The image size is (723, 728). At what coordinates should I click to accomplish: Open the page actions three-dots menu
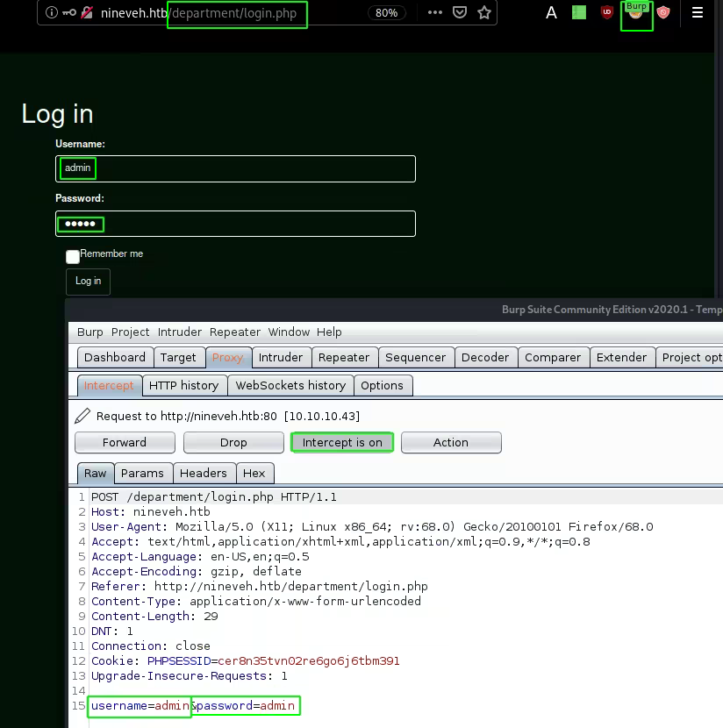pyautogui.click(x=435, y=13)
